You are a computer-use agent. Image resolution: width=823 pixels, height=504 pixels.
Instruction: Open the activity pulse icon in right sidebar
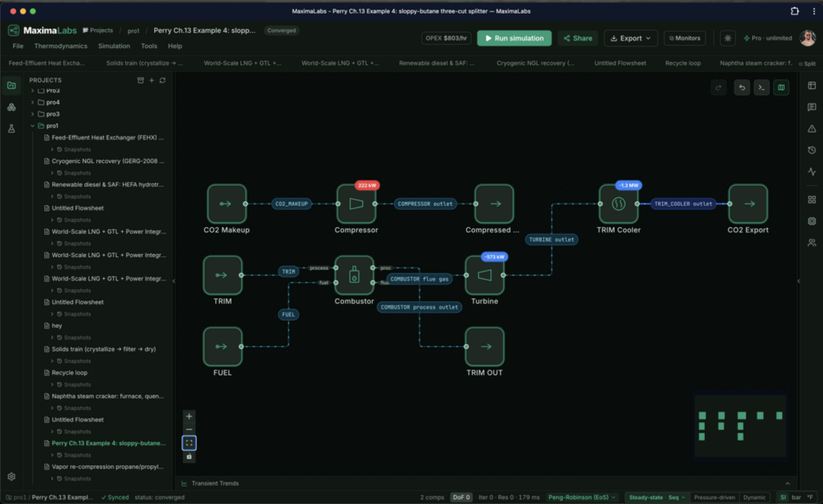tap(812, 172)
